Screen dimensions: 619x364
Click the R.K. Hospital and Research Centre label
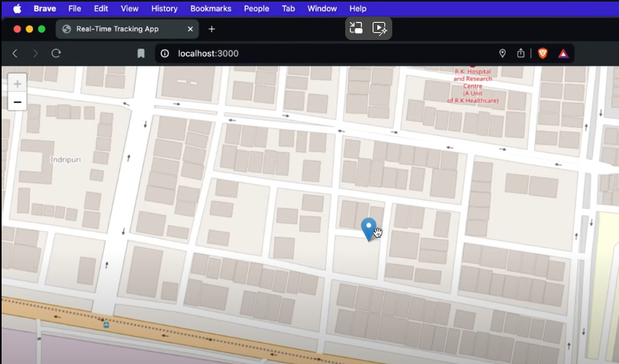point(472,86)
